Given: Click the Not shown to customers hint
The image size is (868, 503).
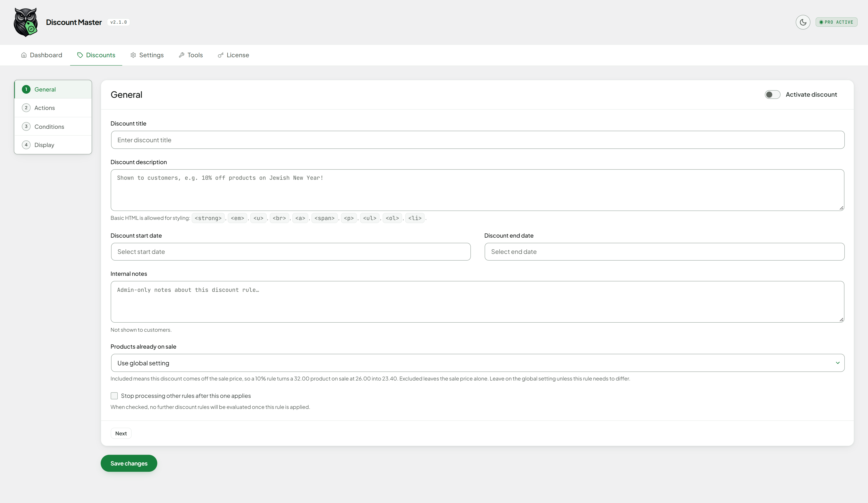Looking at the screenshot, I should click(141, 330).
